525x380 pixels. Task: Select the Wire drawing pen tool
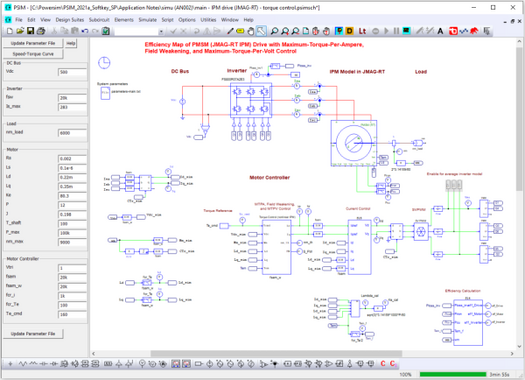pos(230,31)
